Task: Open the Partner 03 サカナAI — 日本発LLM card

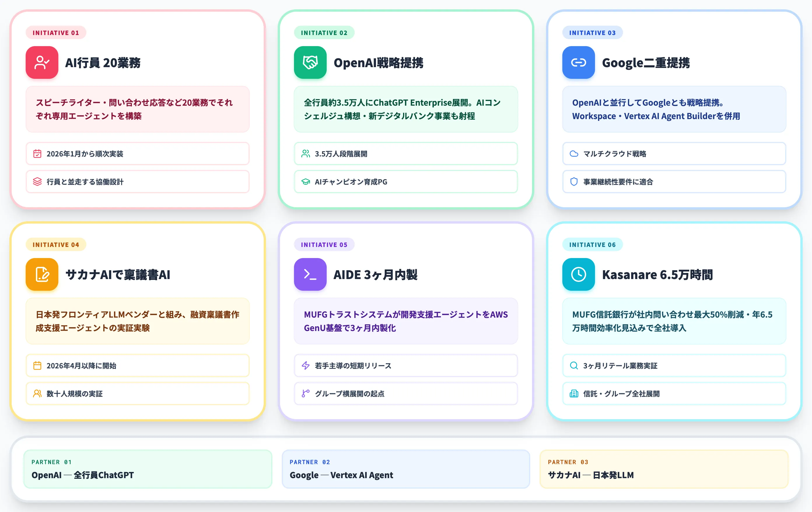Action: pyautogui.click(x=664, y=469)
